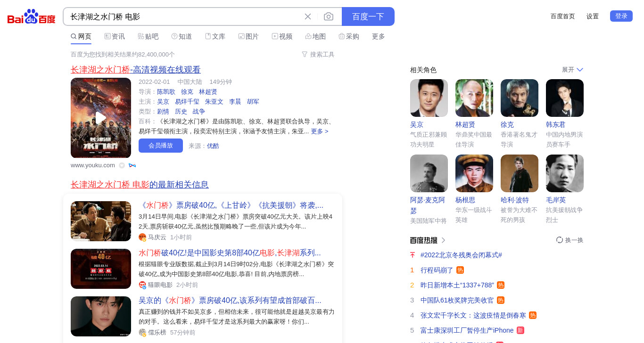The image size is (644, 343).
Task: Switch to the 文库 tab
Action: [215, 36]
